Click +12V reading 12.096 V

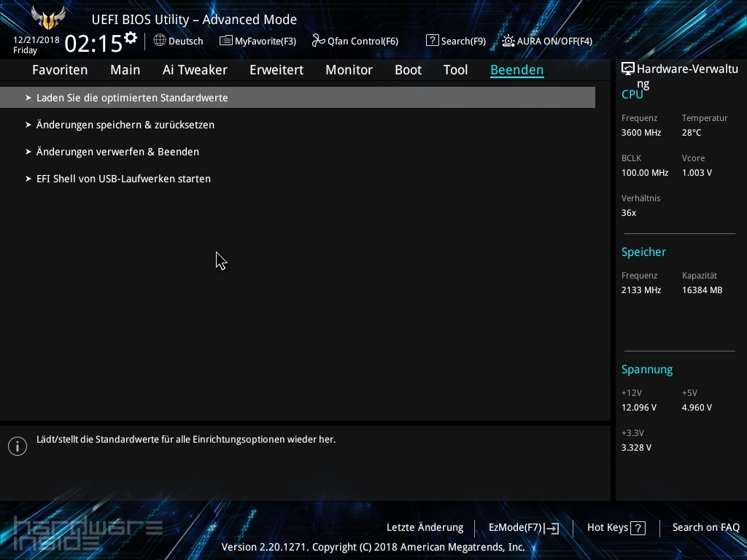639,408
